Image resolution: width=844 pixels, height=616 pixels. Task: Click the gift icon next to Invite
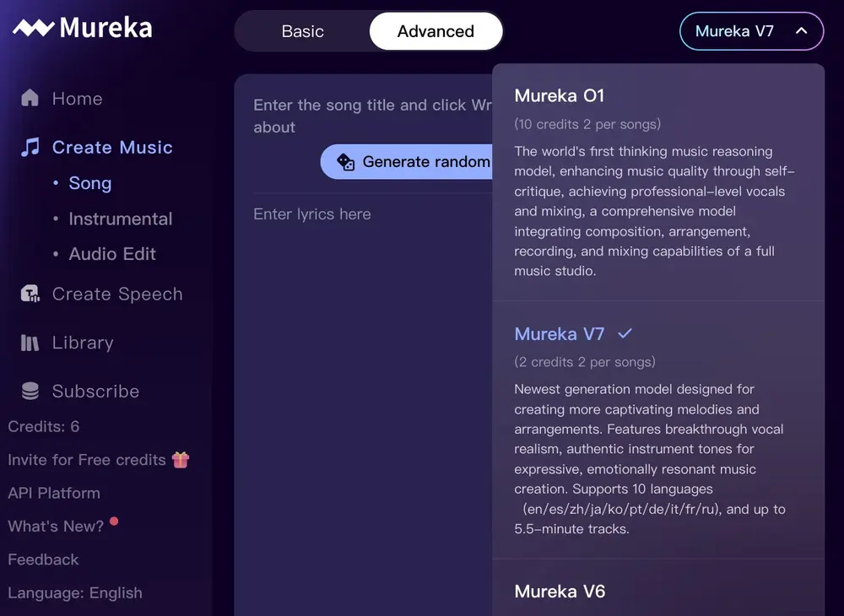click(182, 459)
